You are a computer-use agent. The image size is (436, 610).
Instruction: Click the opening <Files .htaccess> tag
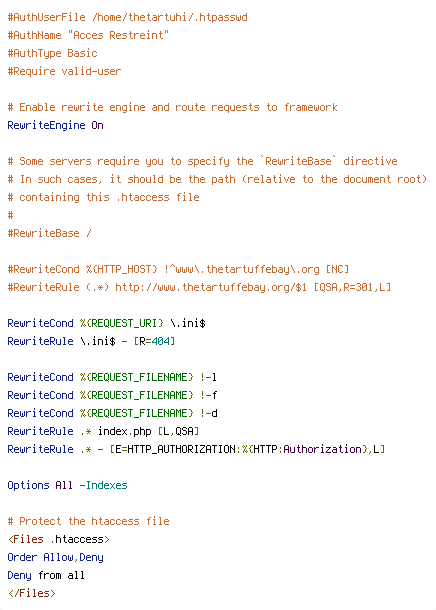[59, 540]
